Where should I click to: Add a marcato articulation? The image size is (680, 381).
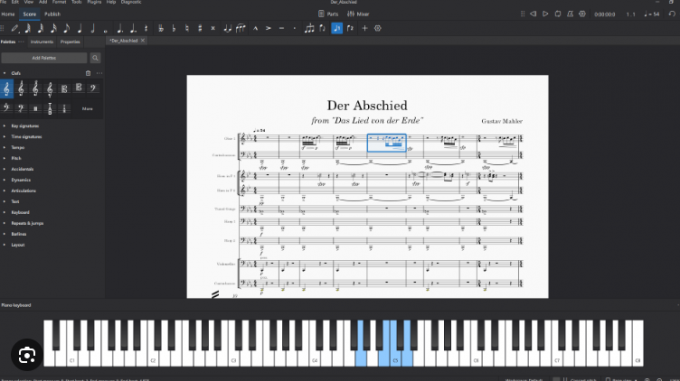255,29
